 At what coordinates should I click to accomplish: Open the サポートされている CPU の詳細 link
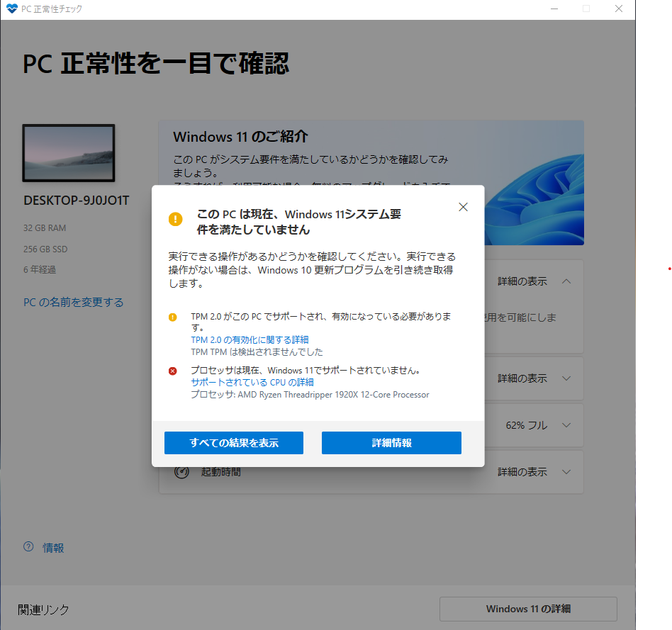(x=252, y=382)
